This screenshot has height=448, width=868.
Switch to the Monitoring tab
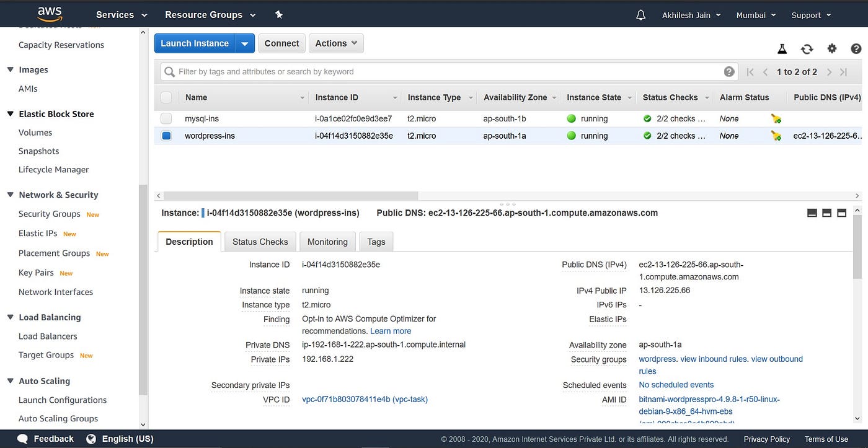pyautogui.click(x=327, y=242)
